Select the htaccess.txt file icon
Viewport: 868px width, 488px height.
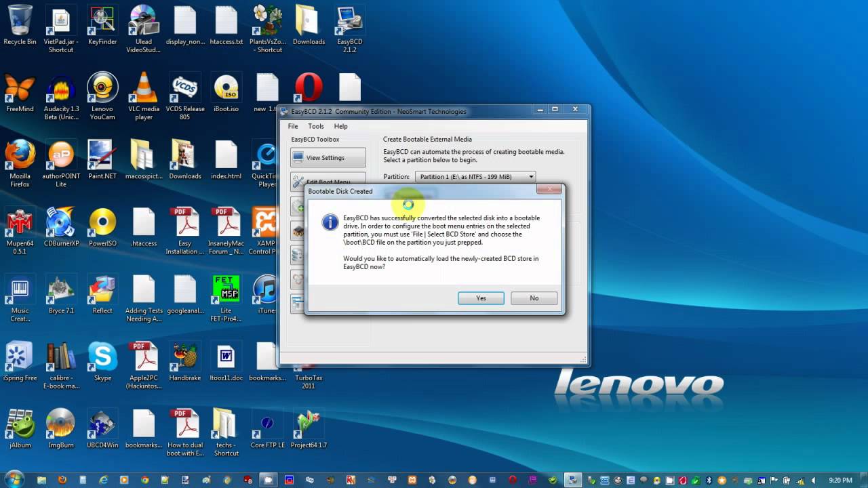[226, 26]
